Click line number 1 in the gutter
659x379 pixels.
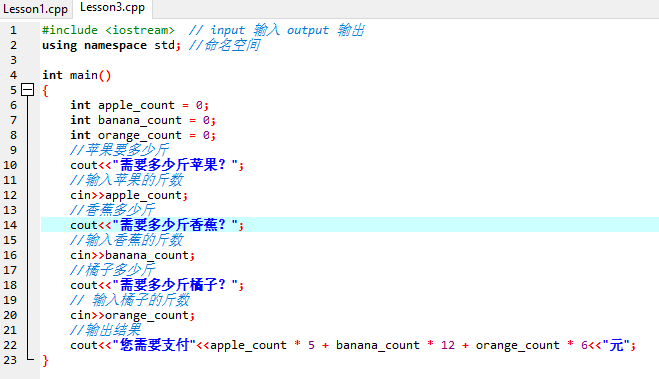coord(13,30)
